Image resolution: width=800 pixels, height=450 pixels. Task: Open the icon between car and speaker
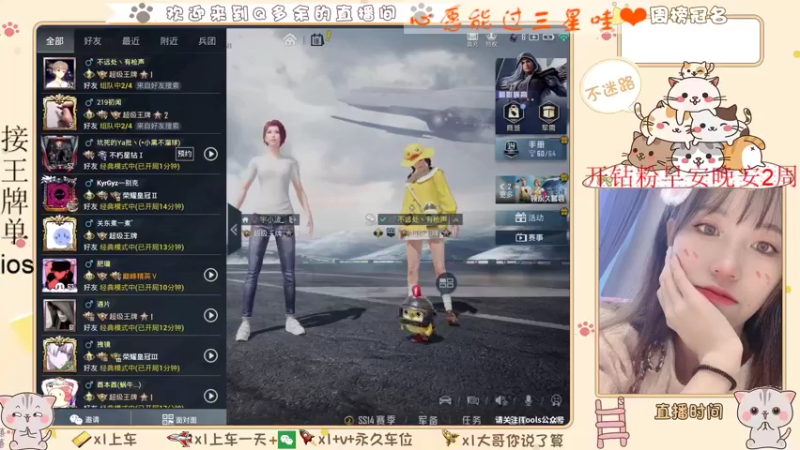(473, 401)
